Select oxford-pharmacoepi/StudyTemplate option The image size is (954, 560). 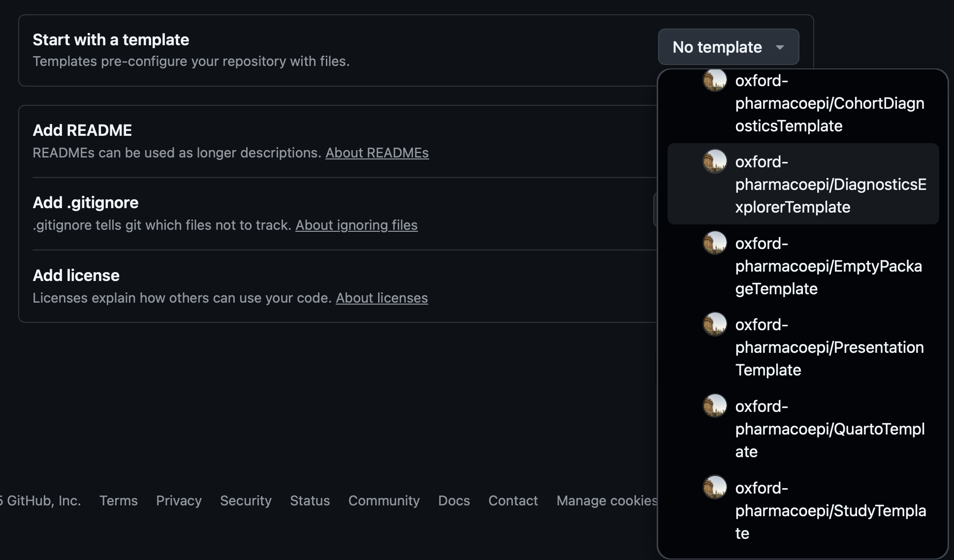pyautogui.click(x=830, y=511)
